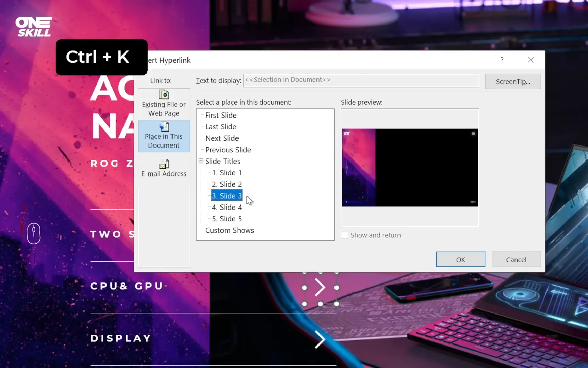Open the ScreenTip... dialog button

tap(512, 81)
